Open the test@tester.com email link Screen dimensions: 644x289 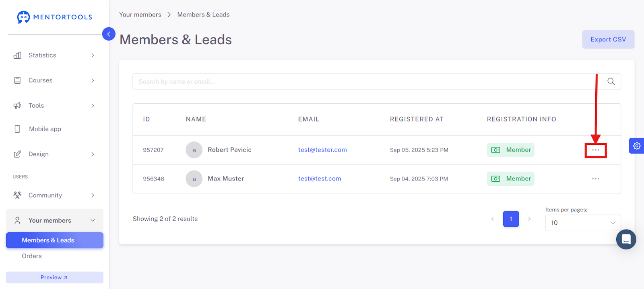coord(322,150)
